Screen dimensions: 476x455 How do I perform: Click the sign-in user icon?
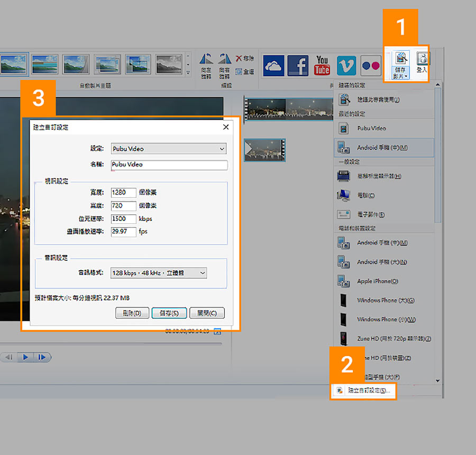point(422,62)
